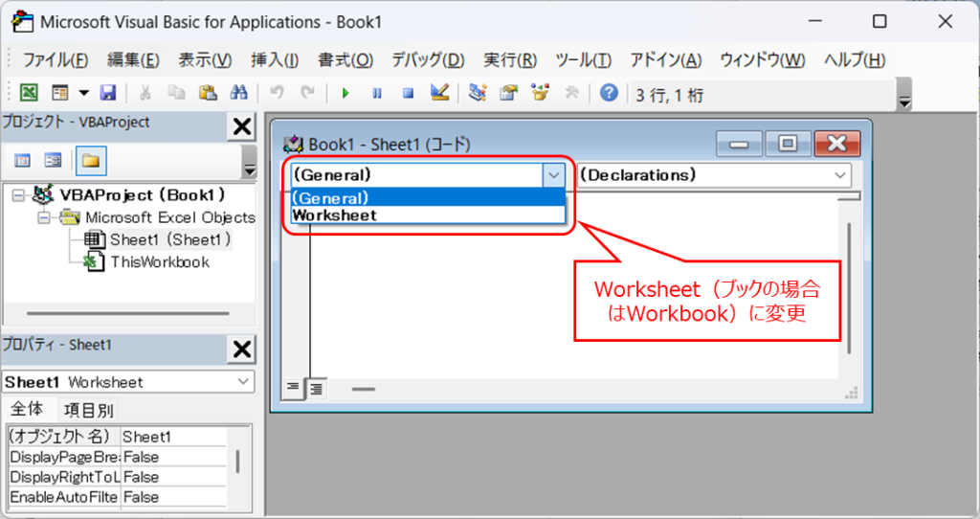Click the properties list vertical scrollbar

(237, 463)
